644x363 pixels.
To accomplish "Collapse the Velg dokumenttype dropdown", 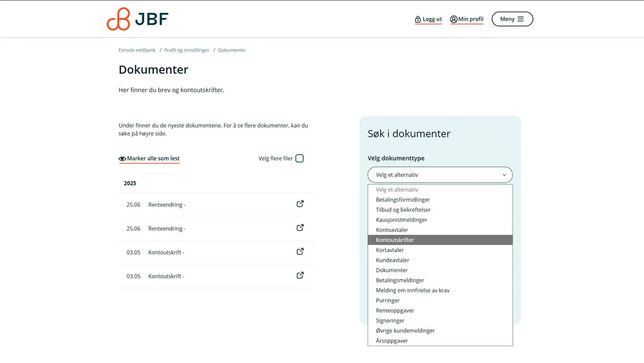I will 440,175.
